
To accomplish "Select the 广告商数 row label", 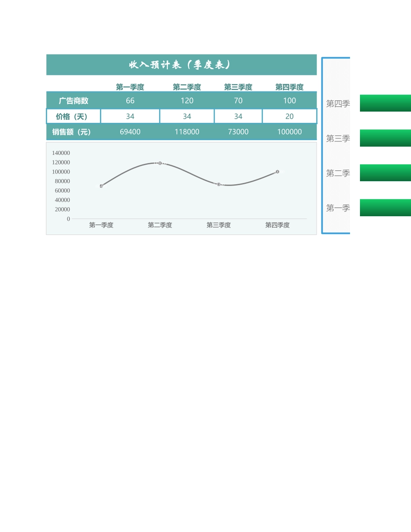I will tap(73, 100).
